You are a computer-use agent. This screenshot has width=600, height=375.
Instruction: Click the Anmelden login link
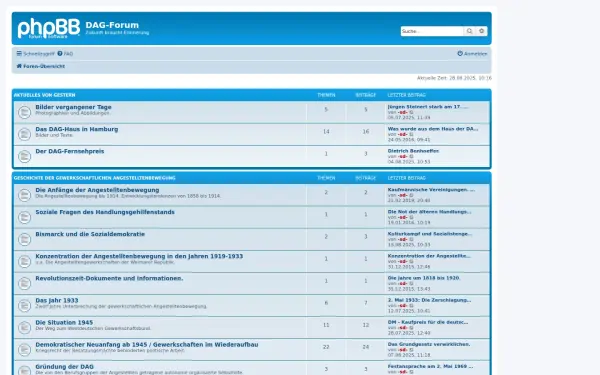(472, 54)
